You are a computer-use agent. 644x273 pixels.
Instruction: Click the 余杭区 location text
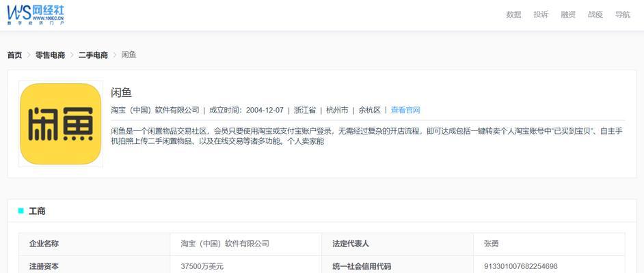[370, 111]
